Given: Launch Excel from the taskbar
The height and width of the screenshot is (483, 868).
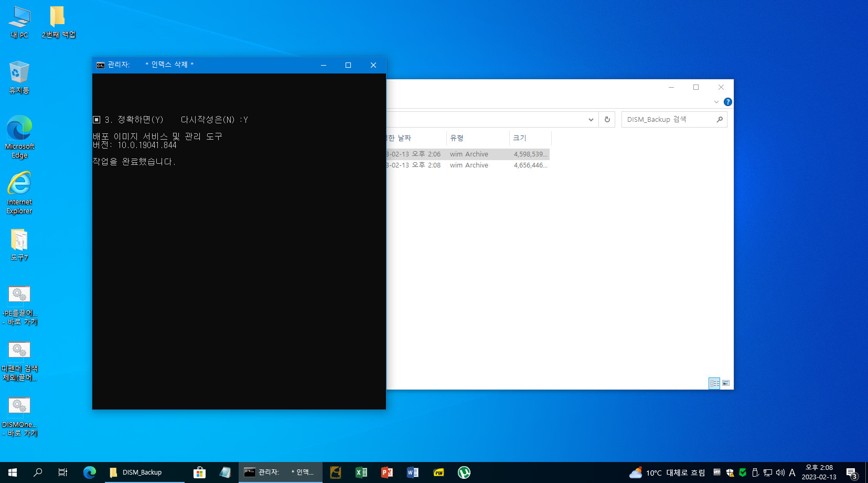Looking at the screenshot, I should click(361, 472).
